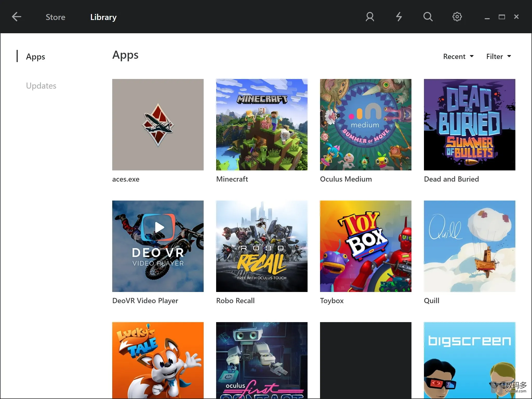Open the Robo Recall cover art
The image size is (532, 399).
click(262, 246)
